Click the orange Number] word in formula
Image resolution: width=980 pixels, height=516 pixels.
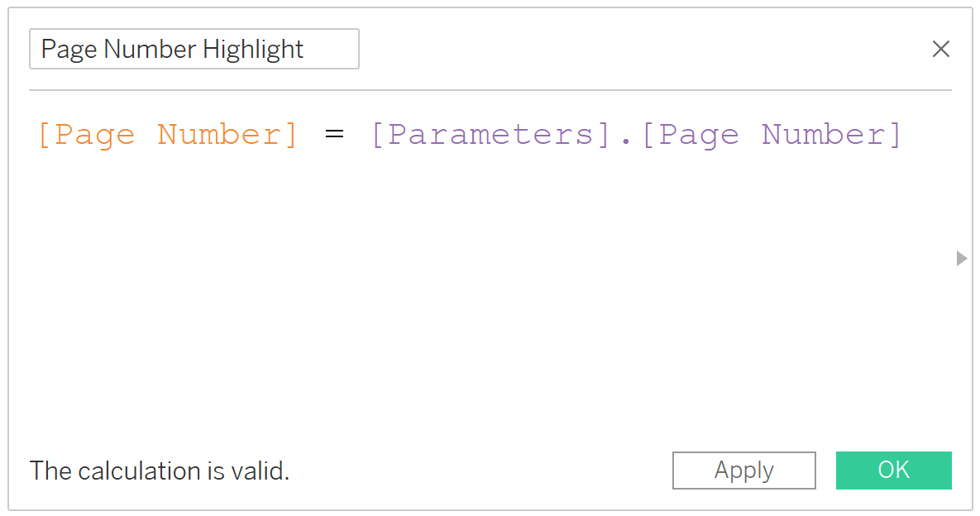tap(227, 135)
